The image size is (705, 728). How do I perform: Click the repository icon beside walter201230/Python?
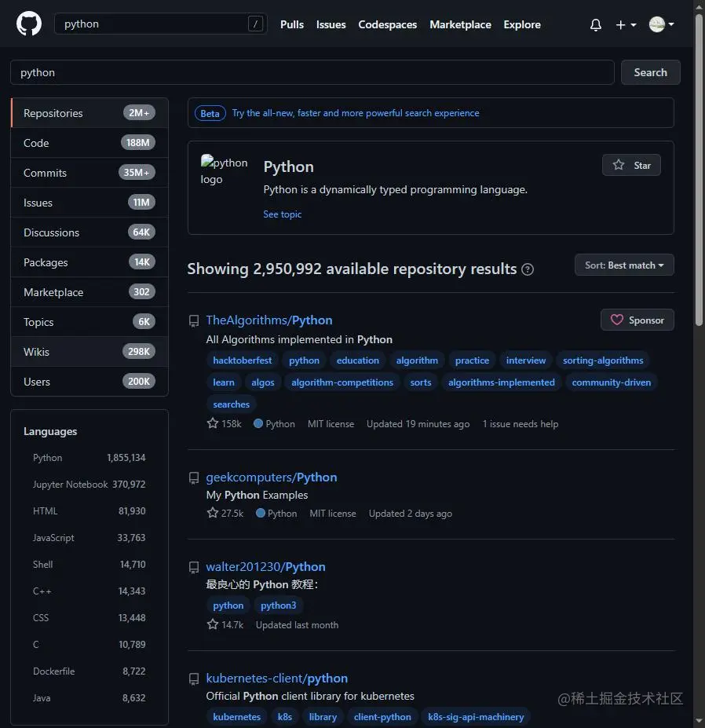[x=194, y=567]
